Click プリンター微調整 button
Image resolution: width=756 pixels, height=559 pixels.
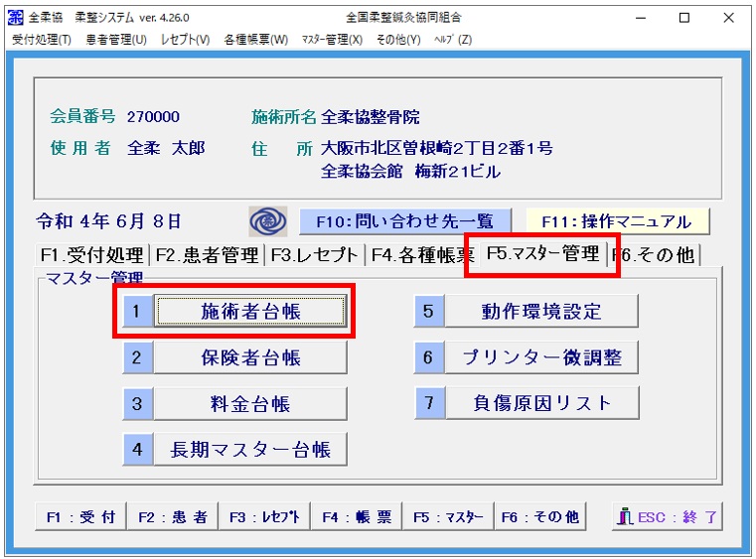click(x=541, y=357)
